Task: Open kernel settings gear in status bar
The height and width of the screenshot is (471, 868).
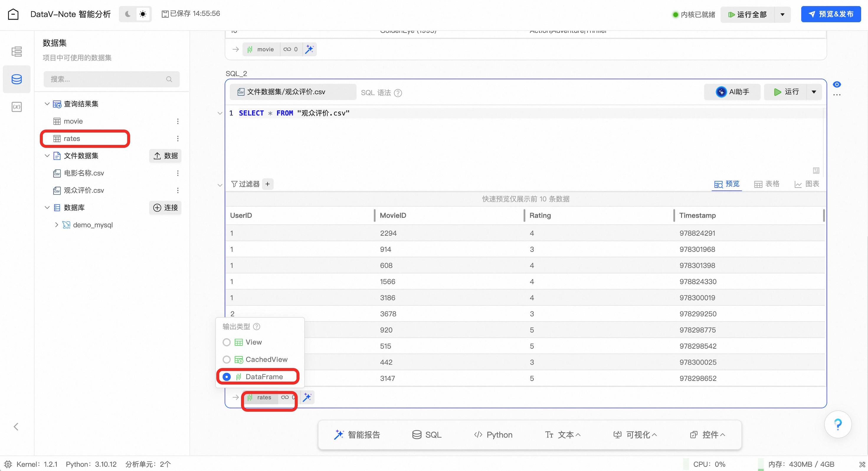Action: click(8, 464)
